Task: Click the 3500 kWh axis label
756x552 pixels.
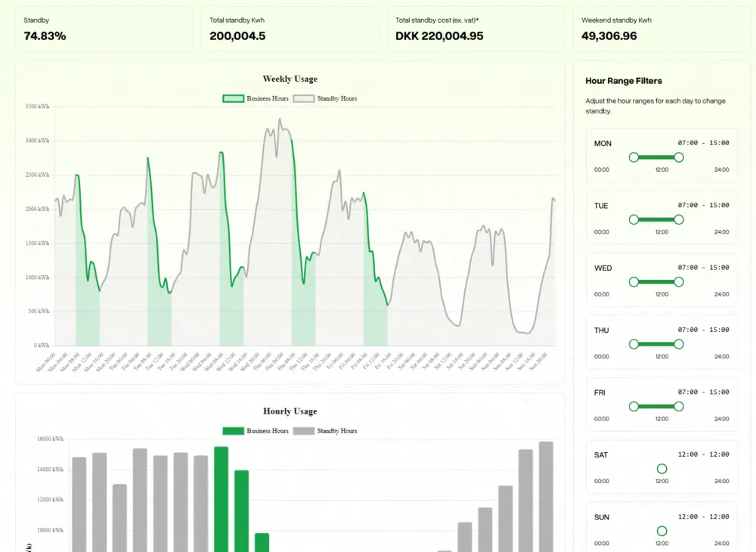Action: (37, 107)
